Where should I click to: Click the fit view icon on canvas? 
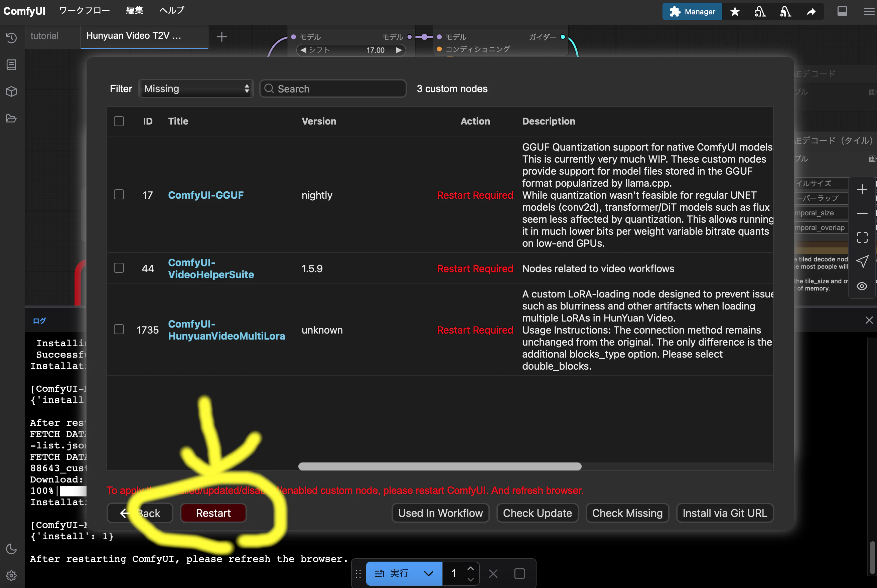tap(862, 237)
